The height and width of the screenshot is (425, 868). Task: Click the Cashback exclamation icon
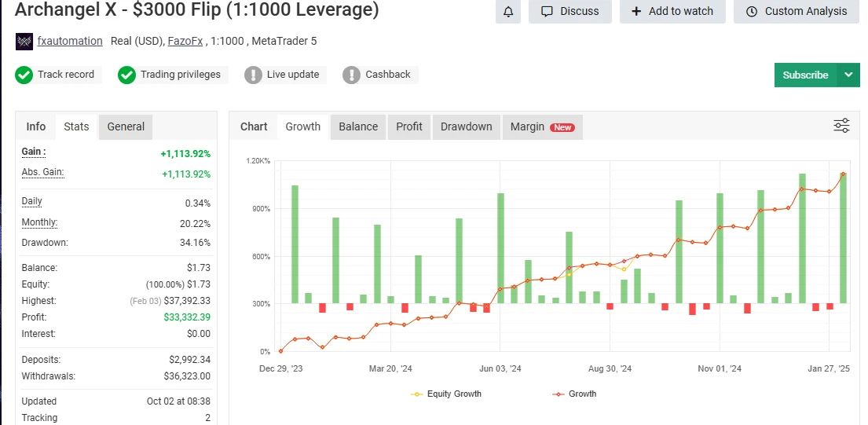point(351,75)
